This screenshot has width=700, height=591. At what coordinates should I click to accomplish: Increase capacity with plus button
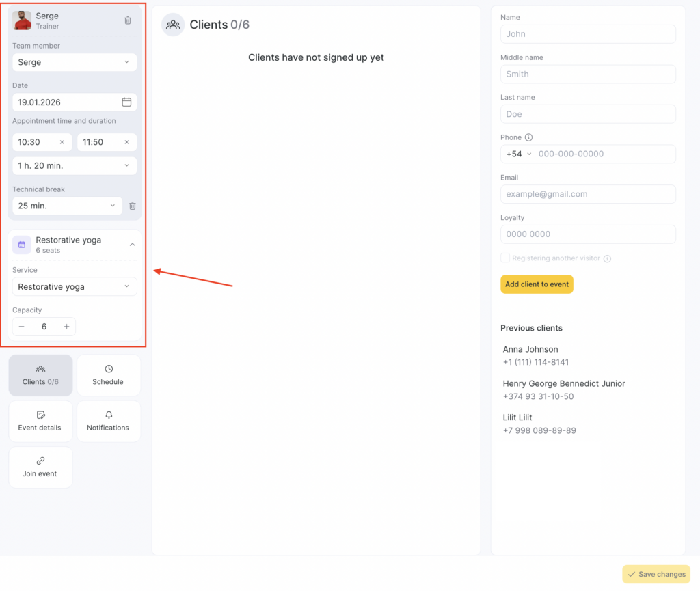(66, 327)
